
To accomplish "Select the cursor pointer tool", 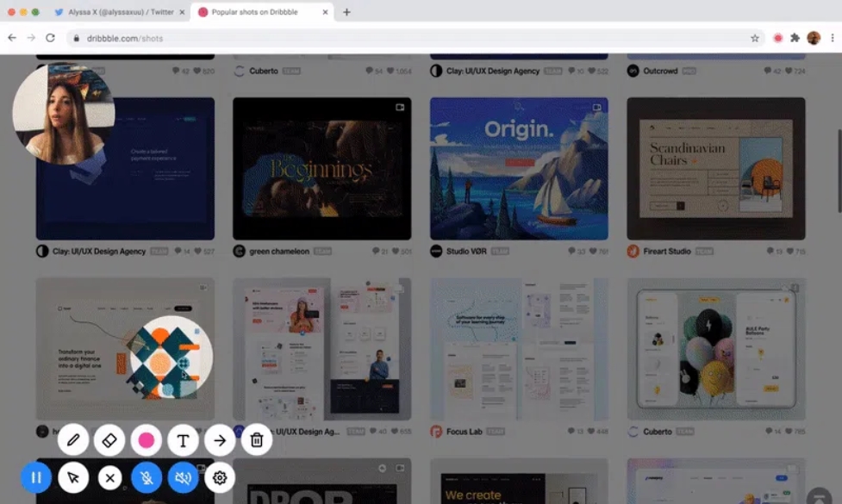I will pos(73,477).
